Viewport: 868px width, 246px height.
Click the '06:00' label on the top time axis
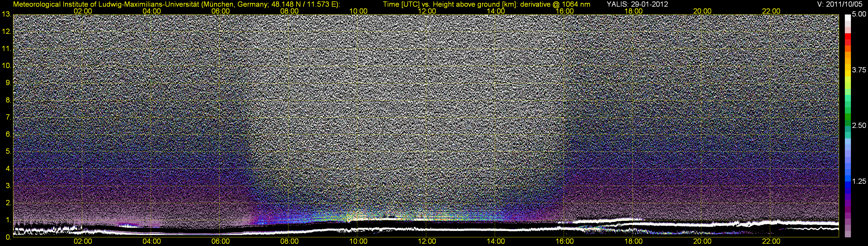pos(221,11)
